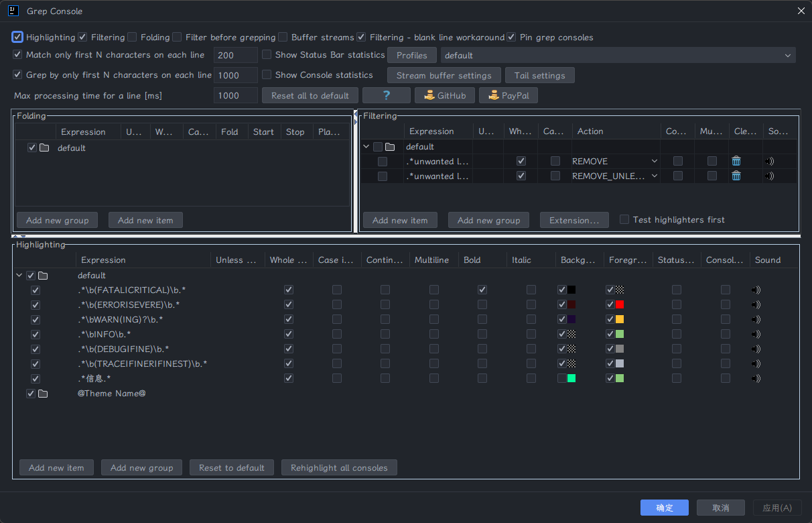
Task: Click folder icon of @Theme Name@ group
Action: point(43,394)
